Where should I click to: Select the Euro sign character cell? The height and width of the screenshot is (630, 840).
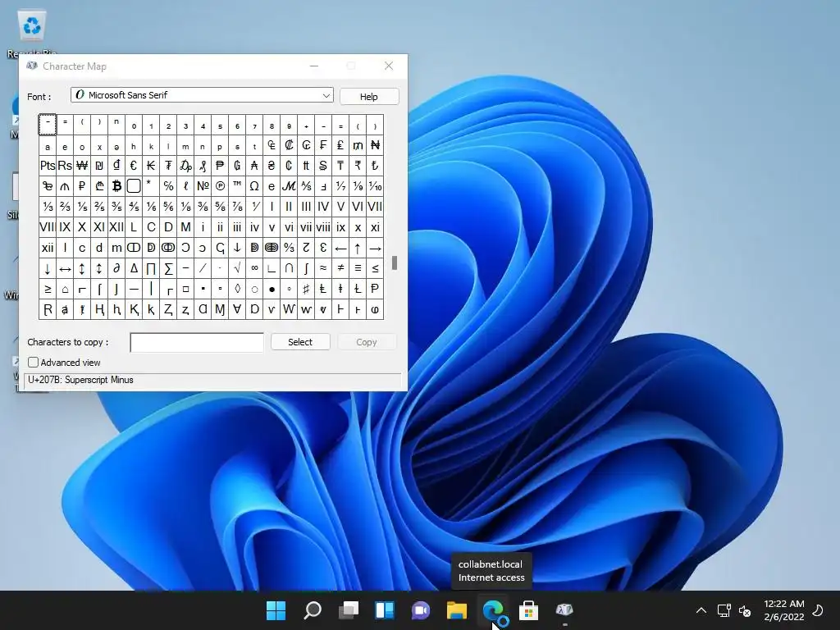tap(134, 166)
